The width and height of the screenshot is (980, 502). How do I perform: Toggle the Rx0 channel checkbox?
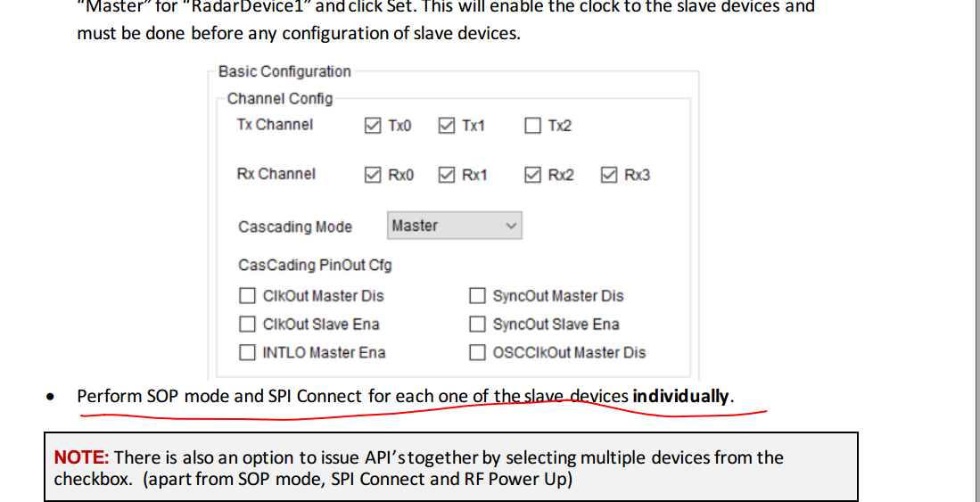(x=373, y=175)
